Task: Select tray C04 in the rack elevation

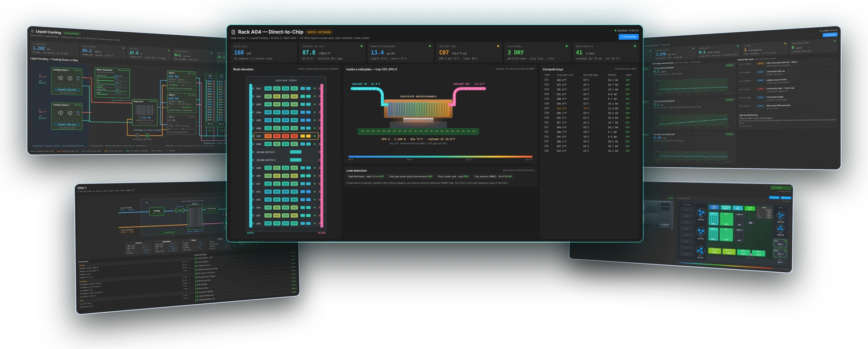Action: point(286,112)
